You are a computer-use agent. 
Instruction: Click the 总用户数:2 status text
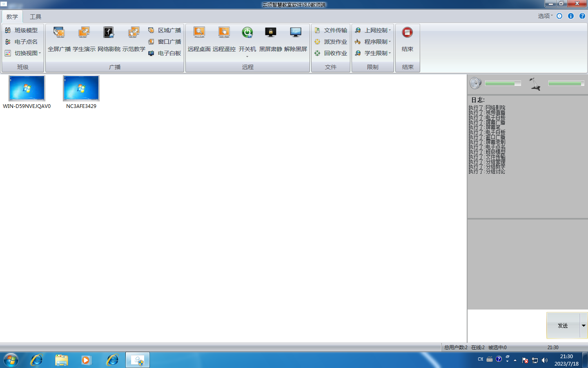click(x=456, y=348)
